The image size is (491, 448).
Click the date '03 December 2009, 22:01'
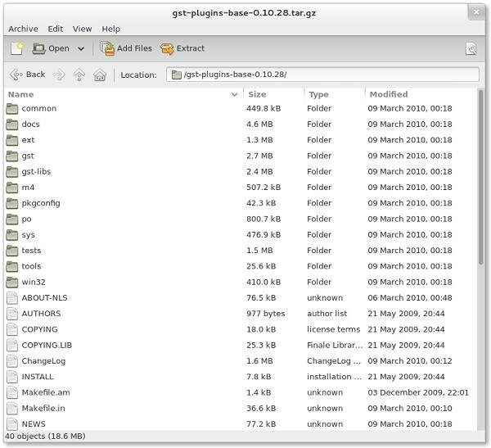tap(418, 392)
